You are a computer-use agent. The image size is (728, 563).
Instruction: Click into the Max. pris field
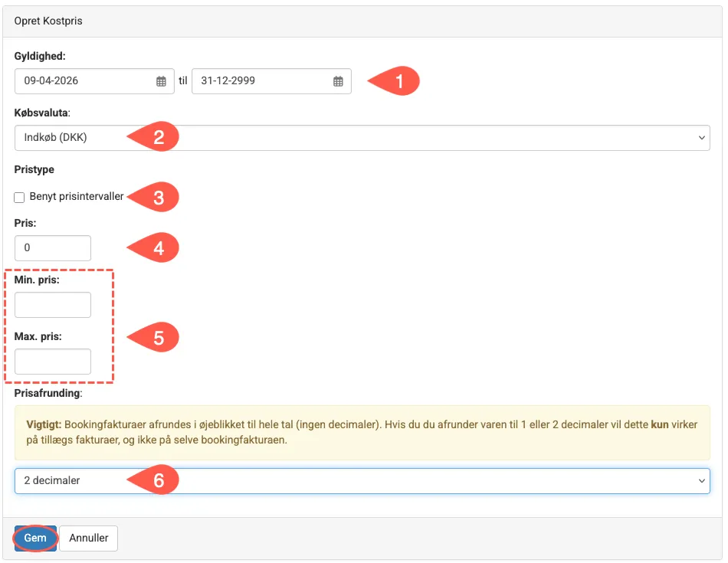click(x=53, y=362)
